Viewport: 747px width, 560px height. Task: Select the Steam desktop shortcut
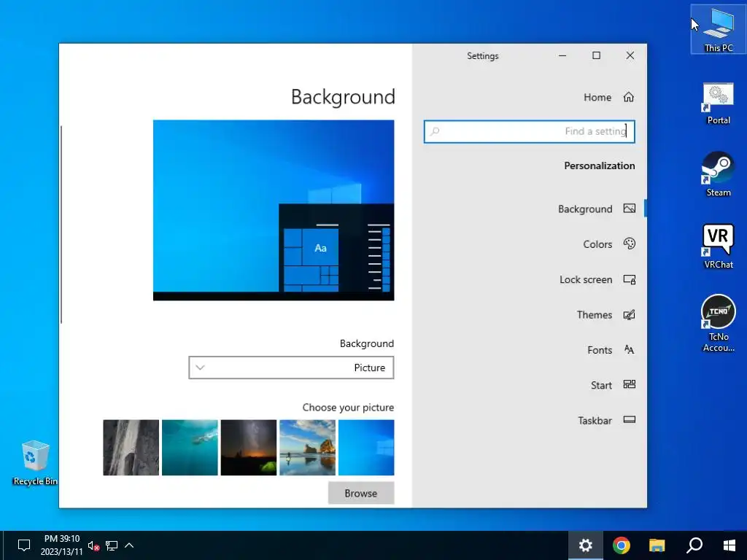719,174
